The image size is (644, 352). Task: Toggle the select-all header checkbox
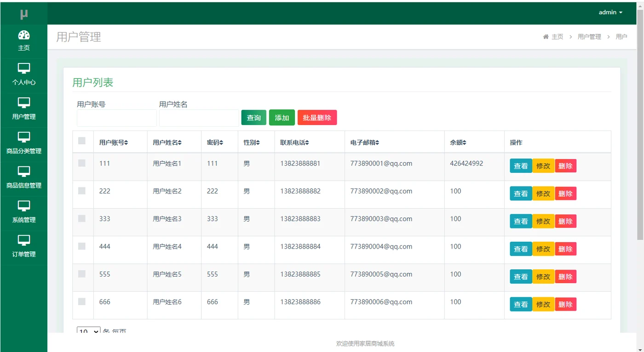pos(82,141)
